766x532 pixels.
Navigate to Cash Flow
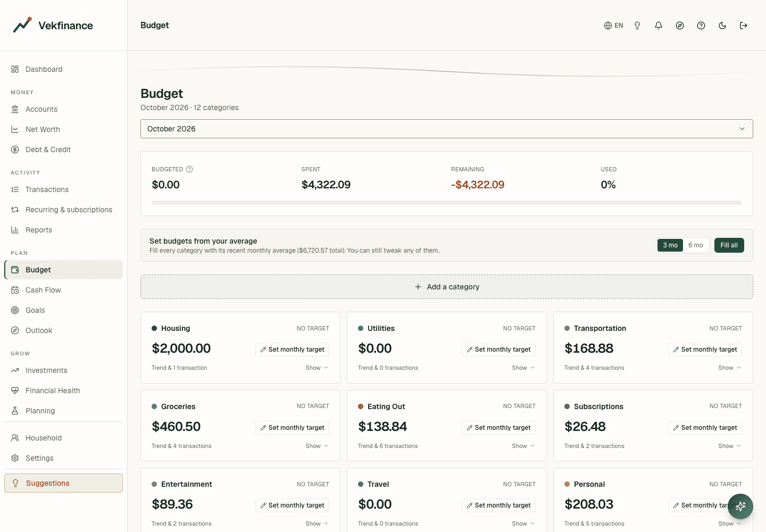pos(64,290)
